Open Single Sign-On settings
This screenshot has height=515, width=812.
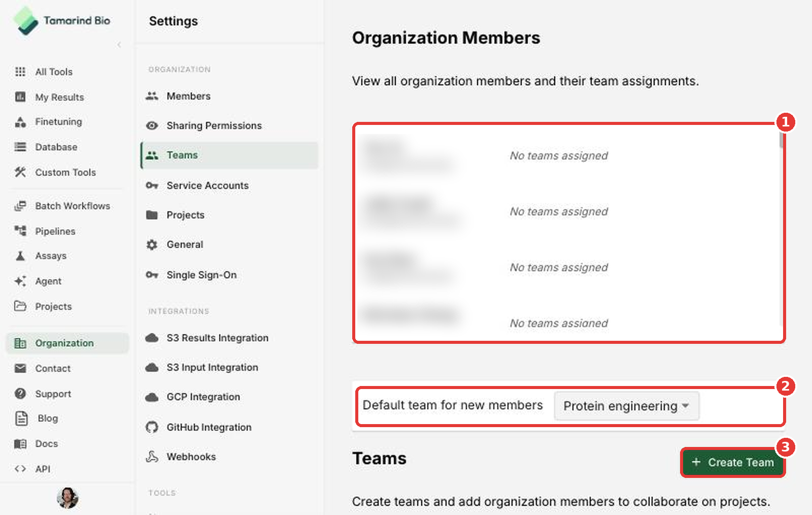(x=229, y=275)
